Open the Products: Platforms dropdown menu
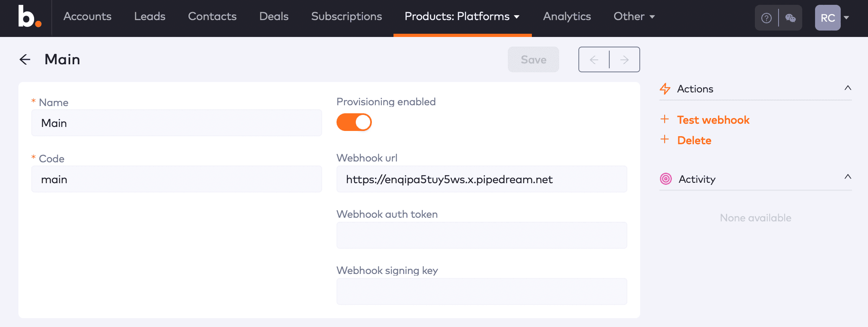The image size is (868, 327). click(462, 16)
